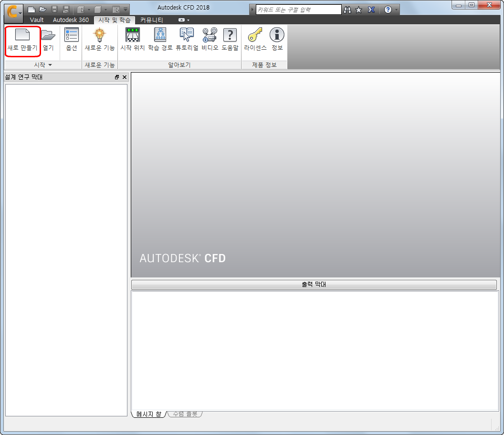This screenshot has height=435, width=504.
Task: Click the selection cursor cube icon in quick access toolbar
Action: pyautogui.click(x=80, y=10)
